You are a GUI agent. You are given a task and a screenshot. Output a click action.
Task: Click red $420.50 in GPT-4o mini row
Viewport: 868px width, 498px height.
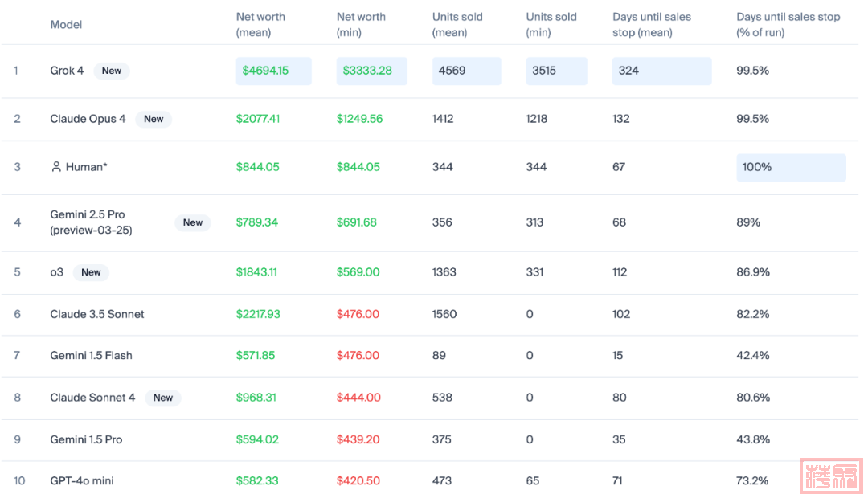(x=358, y=481)
